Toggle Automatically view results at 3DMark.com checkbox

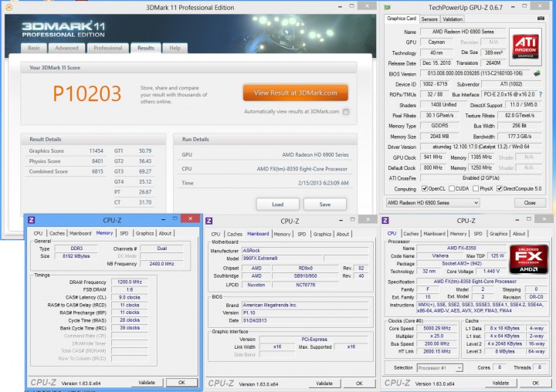pos(346,112)
